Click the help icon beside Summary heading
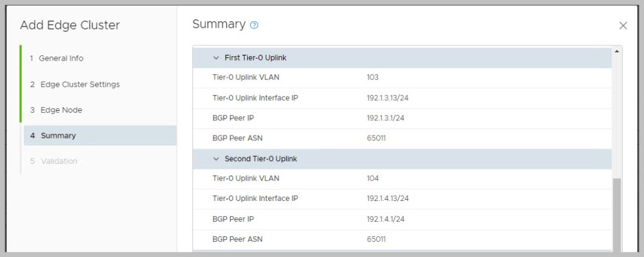The image size is (644, 257). click(254, 25)
